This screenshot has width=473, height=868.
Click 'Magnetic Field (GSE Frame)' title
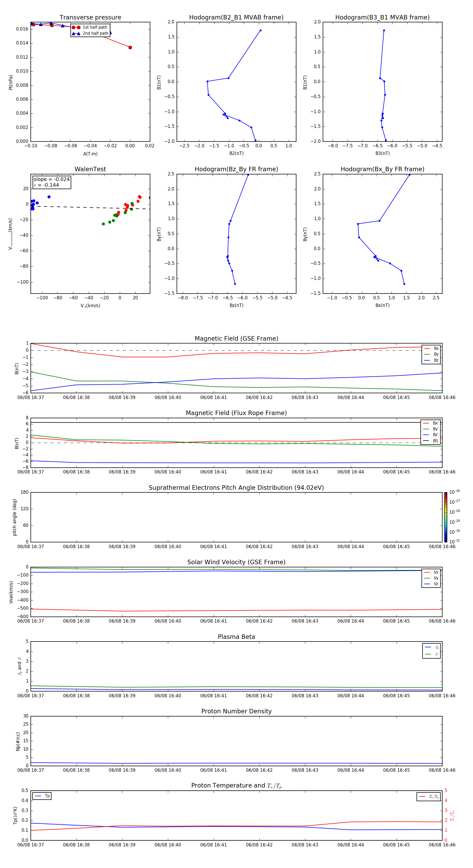pos(236,339)
